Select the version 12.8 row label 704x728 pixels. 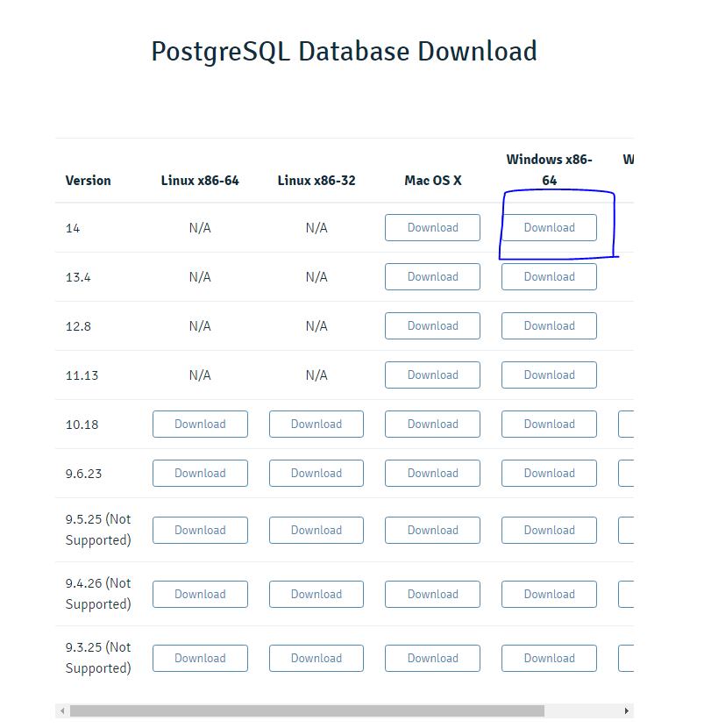[78, 326]
